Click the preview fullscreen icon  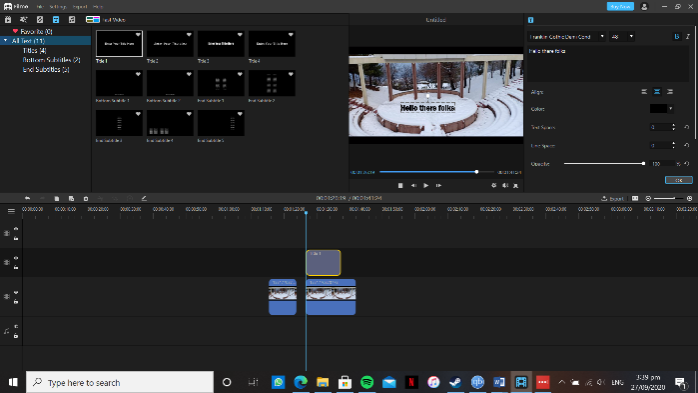[516, 186]
